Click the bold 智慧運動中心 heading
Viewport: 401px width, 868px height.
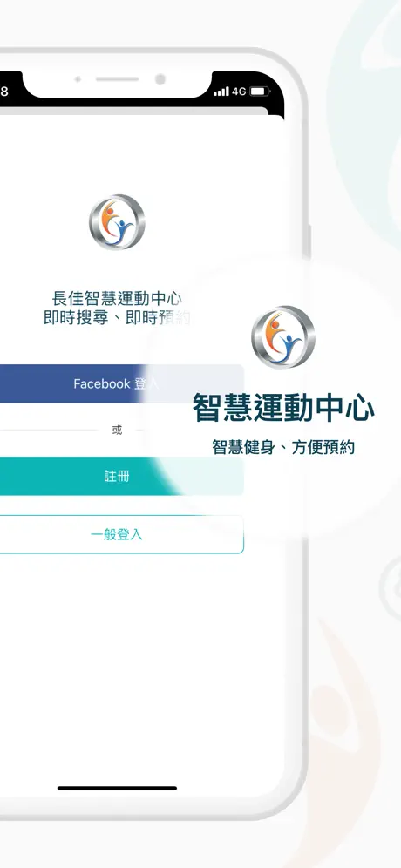coord(283,409)
